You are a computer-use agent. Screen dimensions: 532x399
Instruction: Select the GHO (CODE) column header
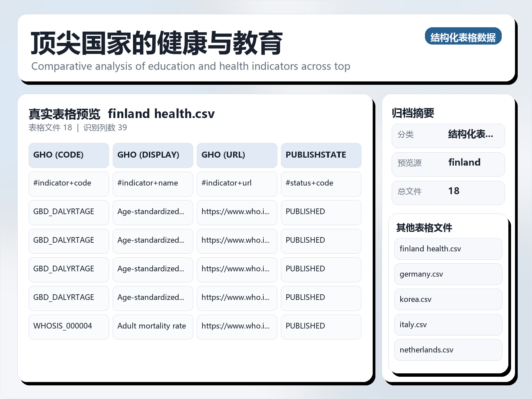coord(68,155)
